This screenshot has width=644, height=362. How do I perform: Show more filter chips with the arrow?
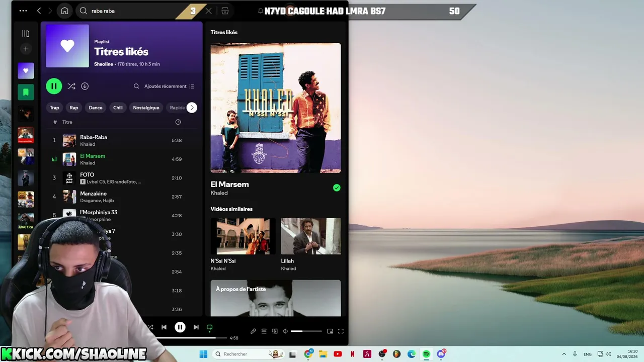point(192,108)
